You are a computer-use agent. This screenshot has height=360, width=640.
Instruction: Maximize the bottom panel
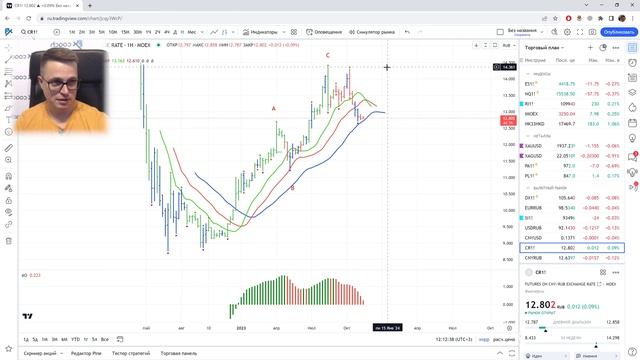(512, 353)
